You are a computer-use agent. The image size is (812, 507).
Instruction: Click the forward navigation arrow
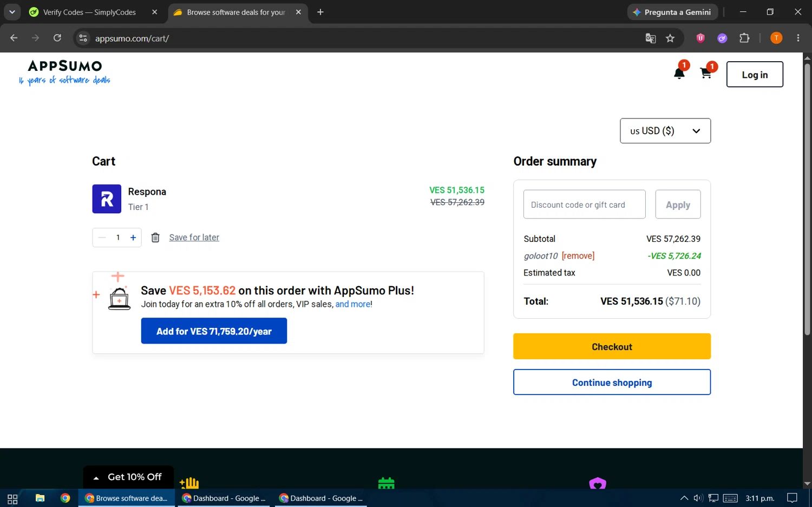click(36, 38)
